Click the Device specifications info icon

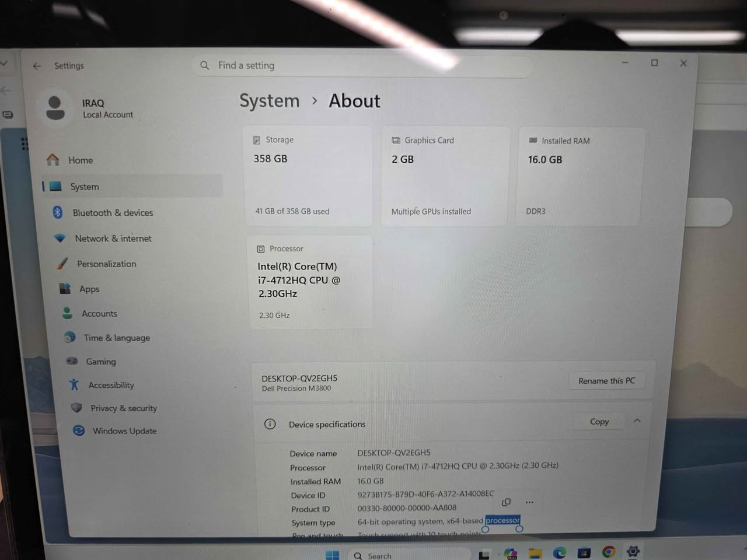[x=270, y=424]
